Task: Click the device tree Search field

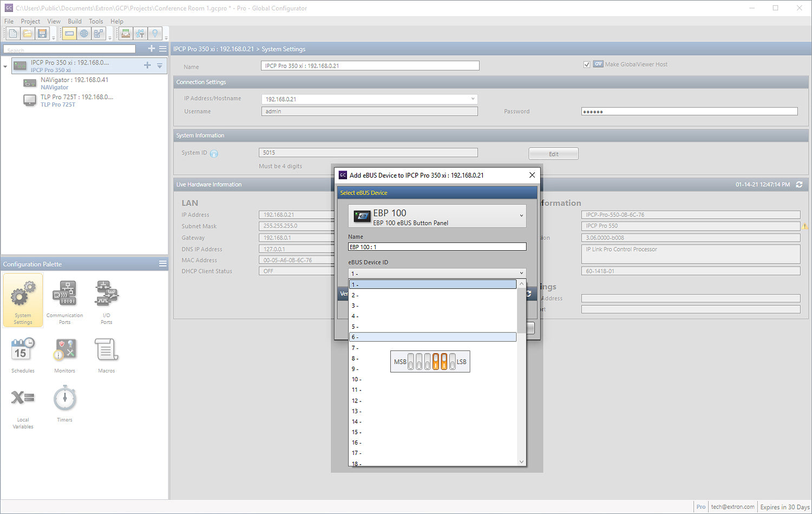Action: pos(69,49)
